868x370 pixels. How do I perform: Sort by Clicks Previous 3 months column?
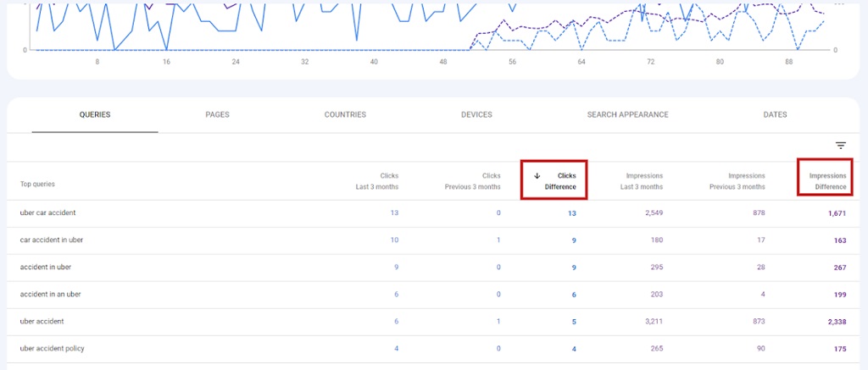pos(473,181)
